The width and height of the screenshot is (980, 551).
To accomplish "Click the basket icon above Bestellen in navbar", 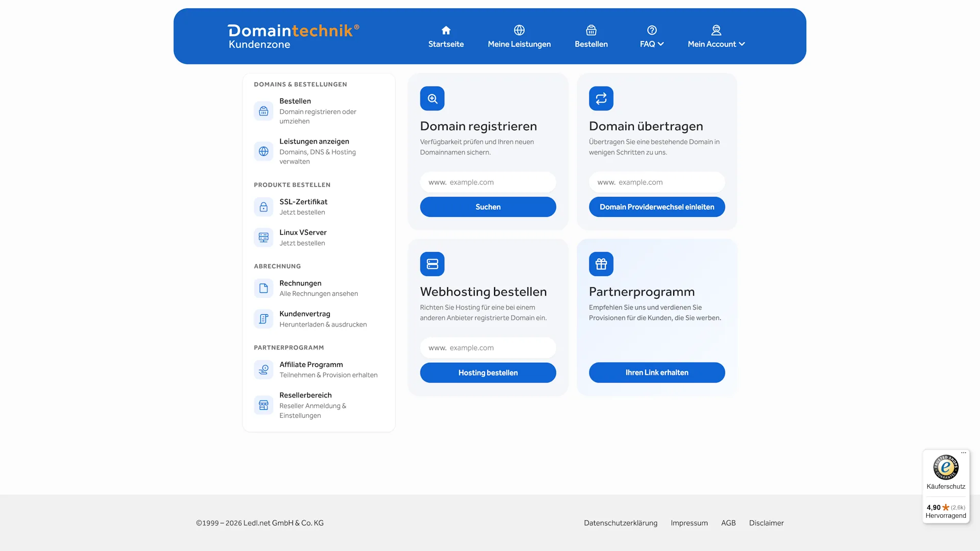I will pyautogui.click(x=591, y=30).
